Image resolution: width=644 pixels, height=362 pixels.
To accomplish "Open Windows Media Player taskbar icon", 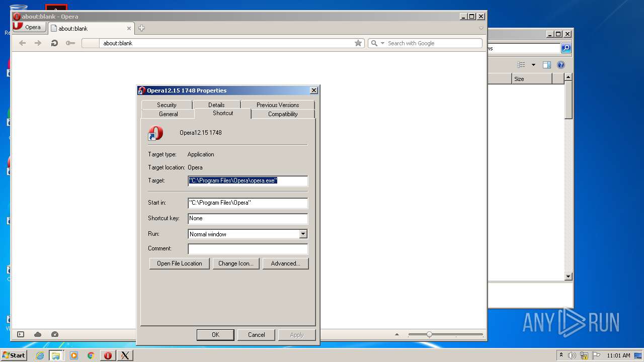I will 74,355.
